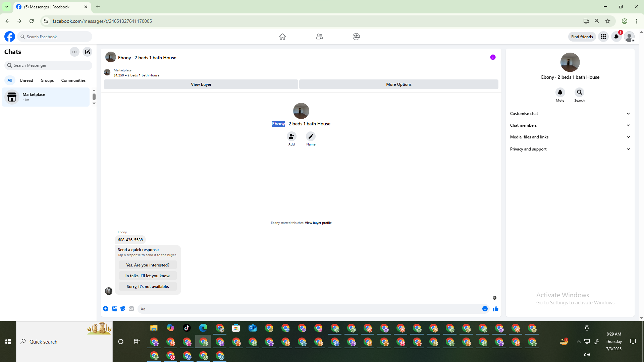Screen dimensions: 644x362
Task: Toggle conversation information panel icon
Action: 493,57
